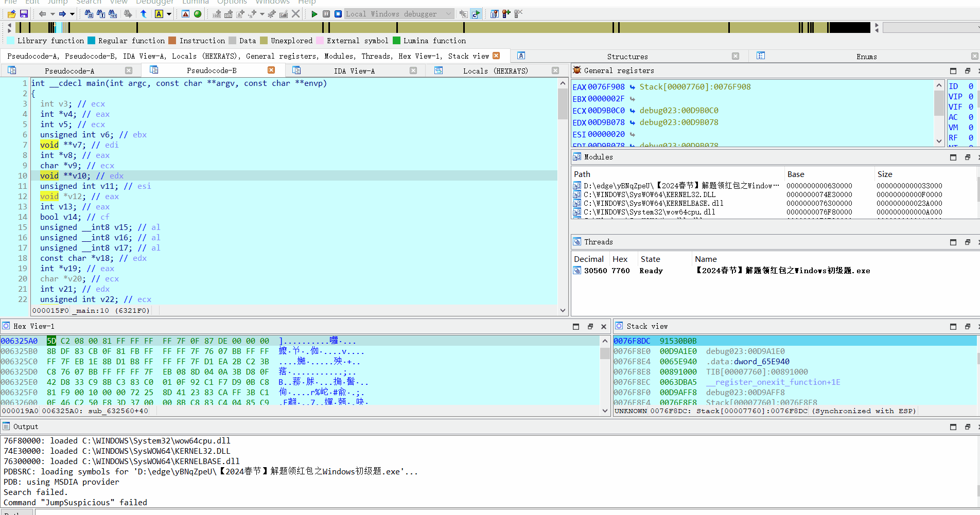Click the EAX register value 0076F908
980x515 pixels.
point(606,87)
